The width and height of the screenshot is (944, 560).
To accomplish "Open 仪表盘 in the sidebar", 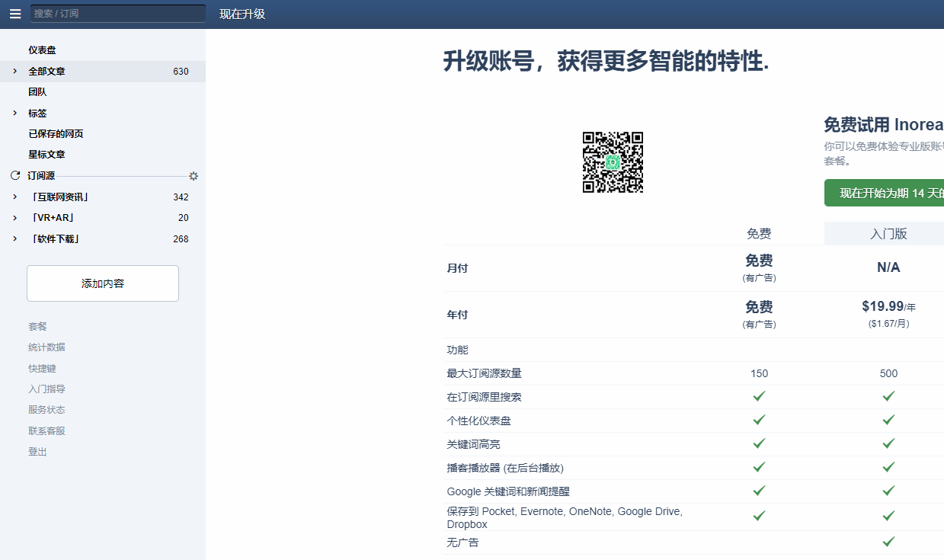I will coord(42,50).
